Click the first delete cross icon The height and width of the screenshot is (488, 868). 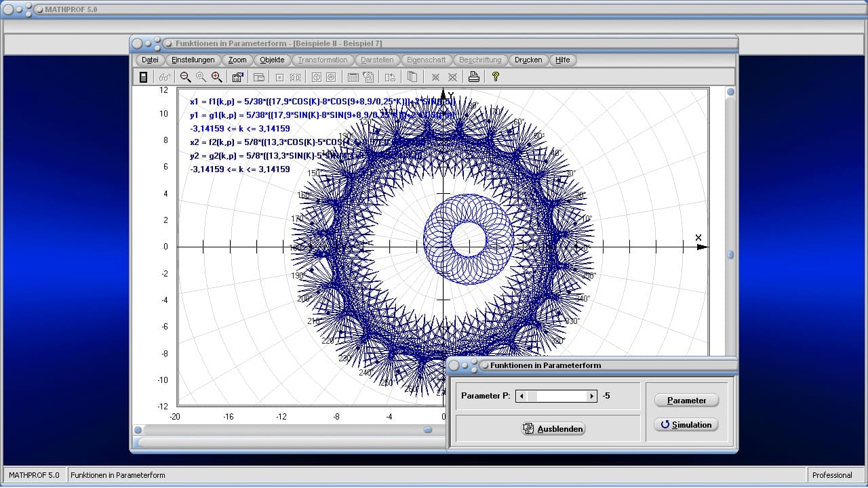click(435, 77)
